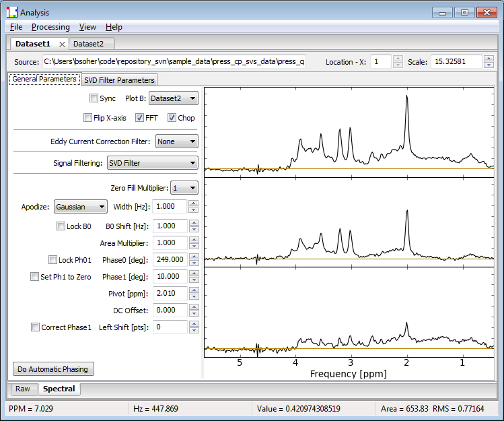Open the Plot B dataset dropdown
The height and width of the screenshot is (421, 504).
pos(173,98)
